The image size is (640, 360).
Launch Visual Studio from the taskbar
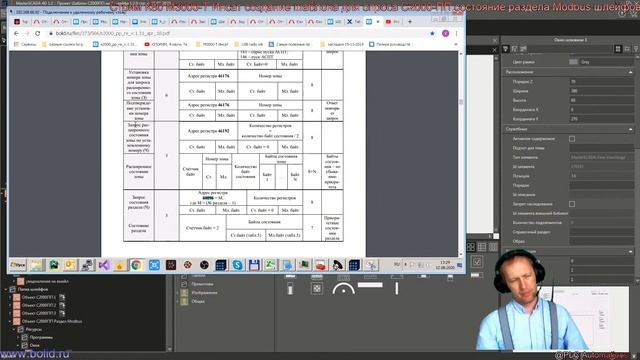point(104,265)
